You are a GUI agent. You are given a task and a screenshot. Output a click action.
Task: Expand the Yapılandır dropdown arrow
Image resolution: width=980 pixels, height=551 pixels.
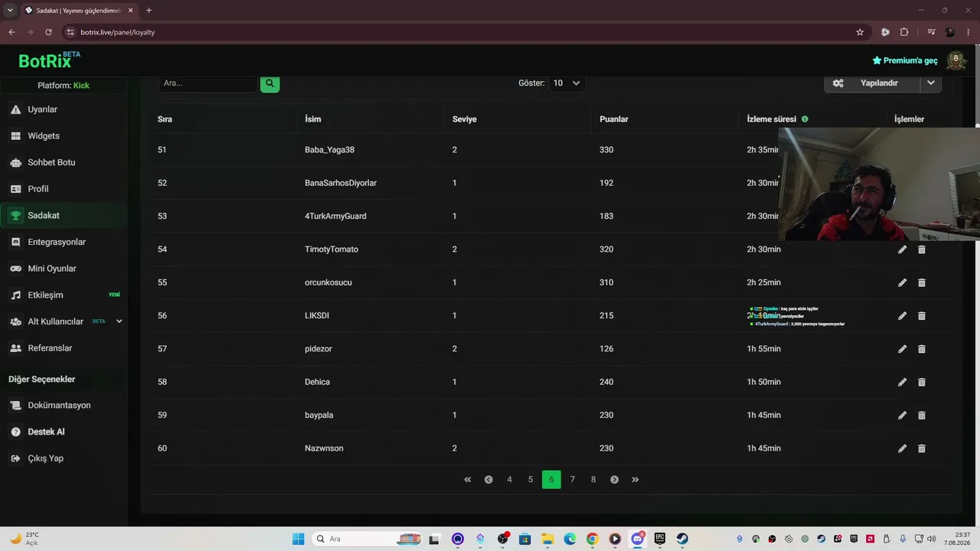pos(931,83)
